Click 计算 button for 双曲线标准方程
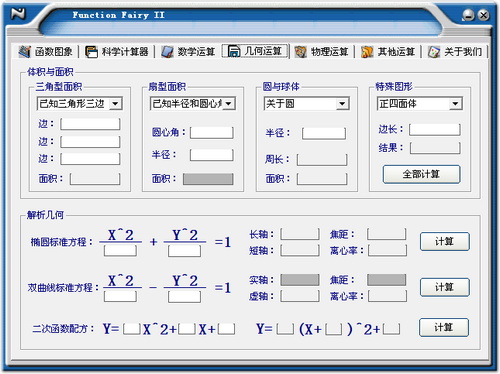Viewport: 500px width, 374px height. pos(445,287)
